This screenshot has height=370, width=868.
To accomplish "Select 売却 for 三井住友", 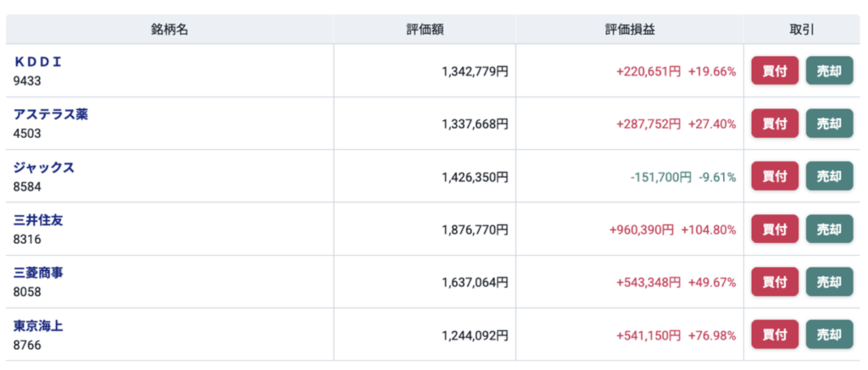I will (x=829, y=229).
